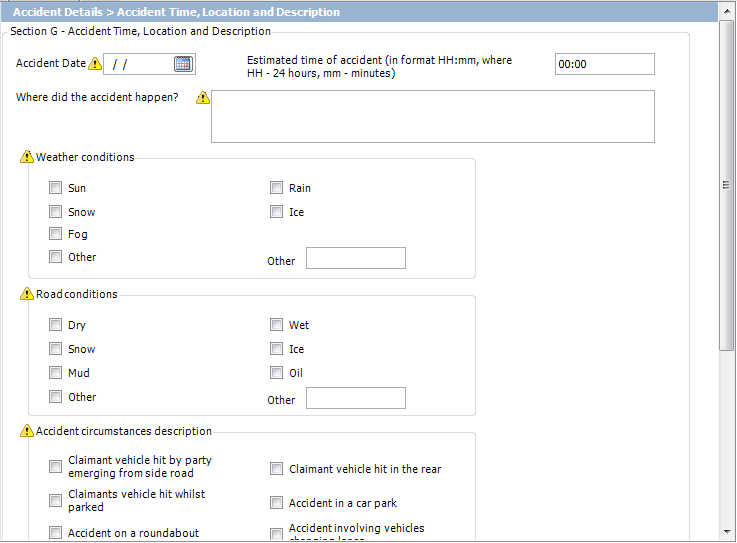This screenshot has width=737, height=543.
Task: Open the Accident Date calendar picker
Action: point(183,63)
